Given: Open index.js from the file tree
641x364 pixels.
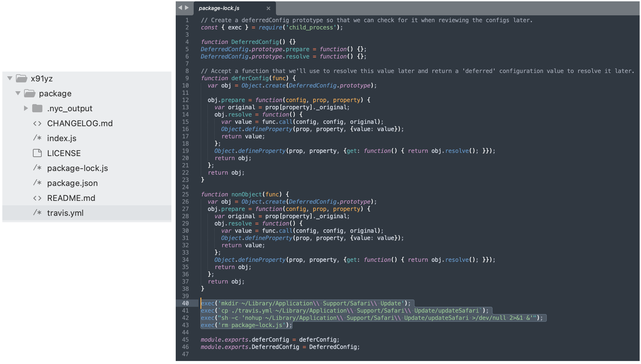Looking at the screenshot, I should tap(62, 138).
